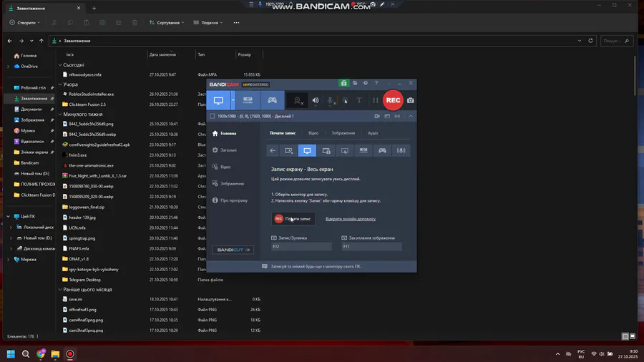
Task: Select HDMI device icon in mode row
Action: 364,151
